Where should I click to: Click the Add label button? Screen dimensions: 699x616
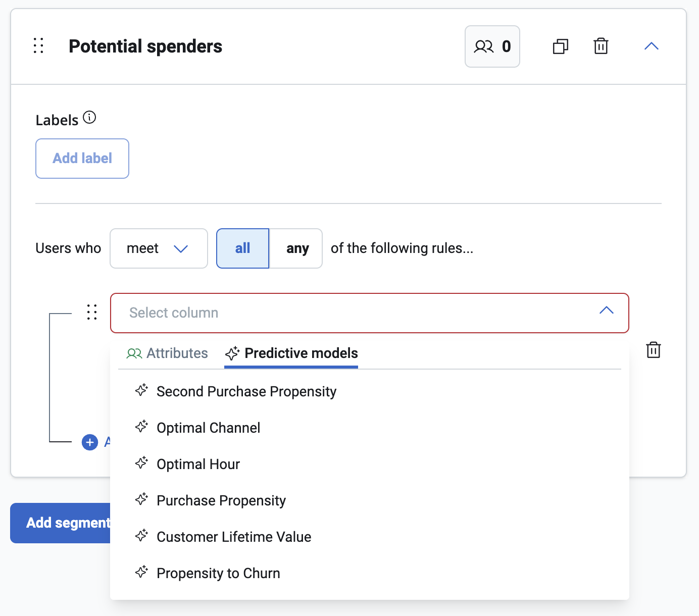coord(82,159)
